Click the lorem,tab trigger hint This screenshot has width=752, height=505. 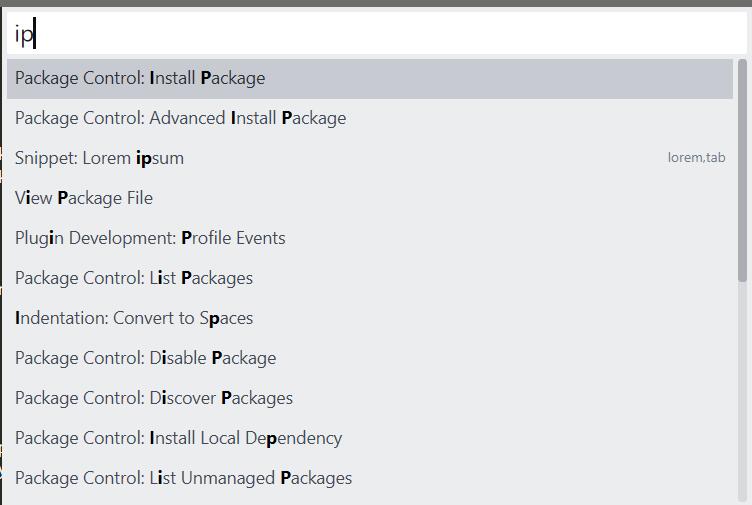click(x=696, y=158)
